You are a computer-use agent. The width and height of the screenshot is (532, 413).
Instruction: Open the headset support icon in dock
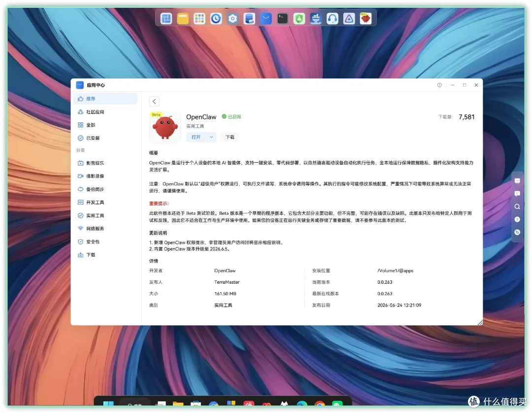[x=332, y=18]
